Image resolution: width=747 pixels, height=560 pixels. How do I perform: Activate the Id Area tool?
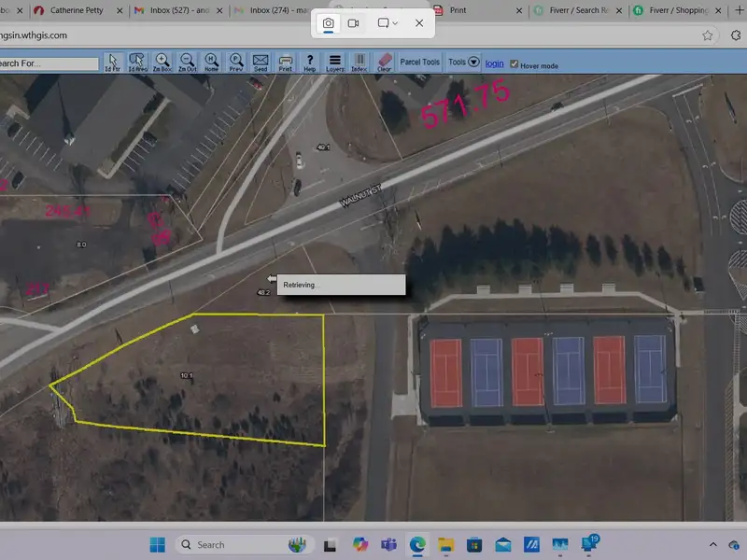click(137, 63)
